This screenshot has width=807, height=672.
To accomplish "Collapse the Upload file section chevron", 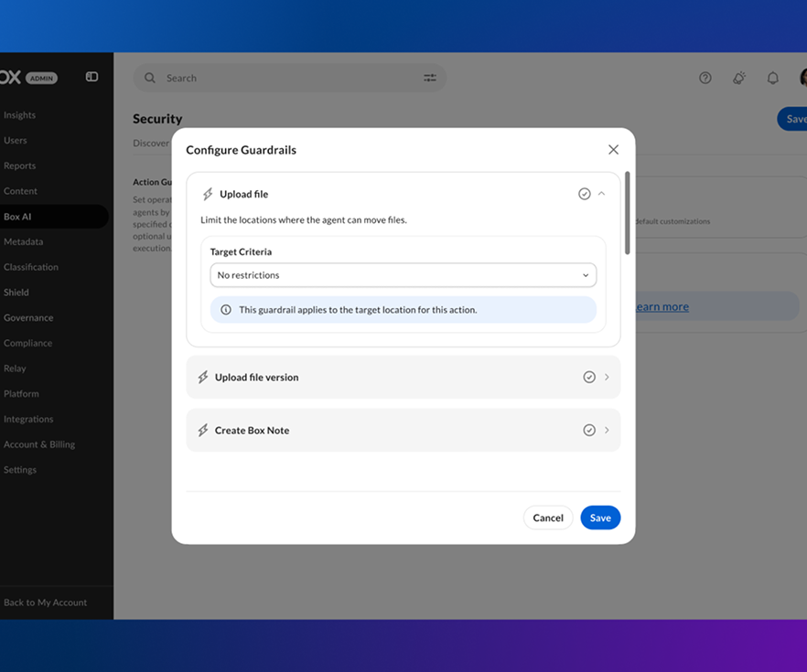I will point(601,194).
